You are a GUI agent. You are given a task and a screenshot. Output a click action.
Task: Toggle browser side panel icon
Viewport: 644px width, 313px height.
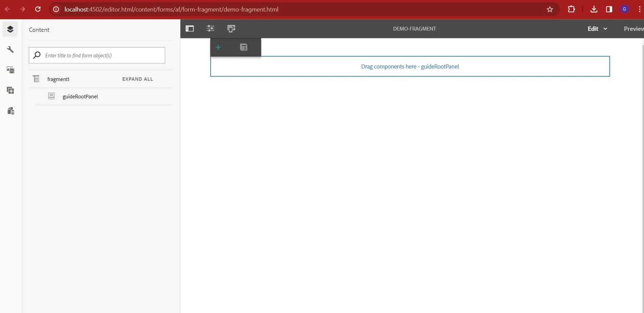click(x=609, y=9)
